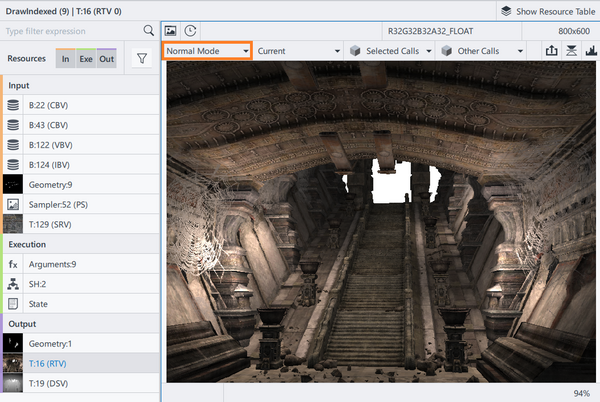Expand the Current dropdown
The image size is (600, 402).
(298, 50)
